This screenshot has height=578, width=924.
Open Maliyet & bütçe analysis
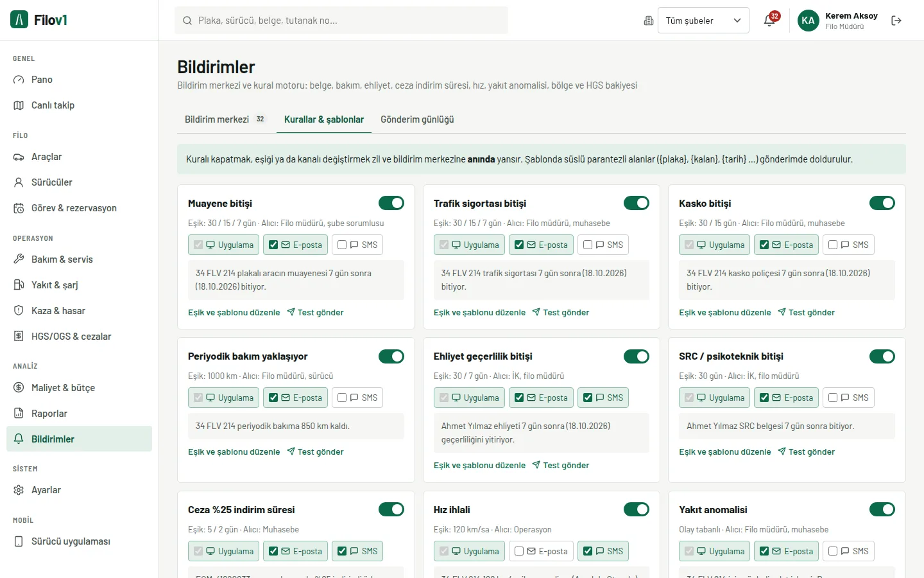tap(80, 388)
